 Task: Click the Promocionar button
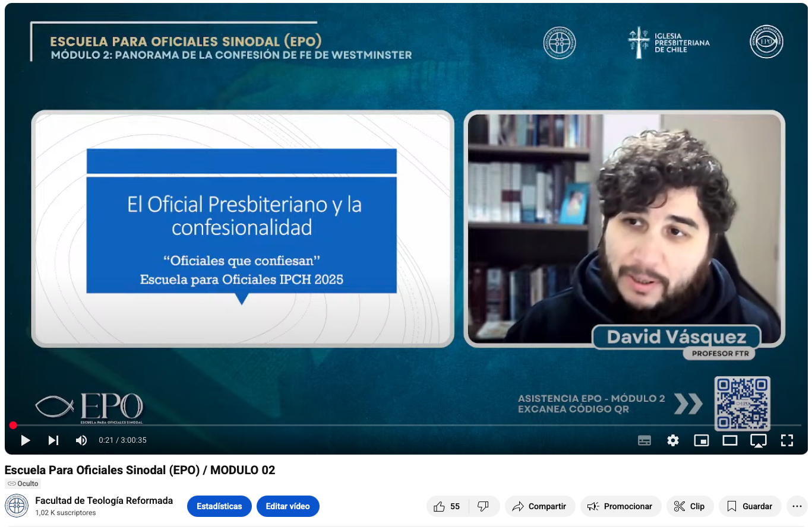(x=621, y=506)
